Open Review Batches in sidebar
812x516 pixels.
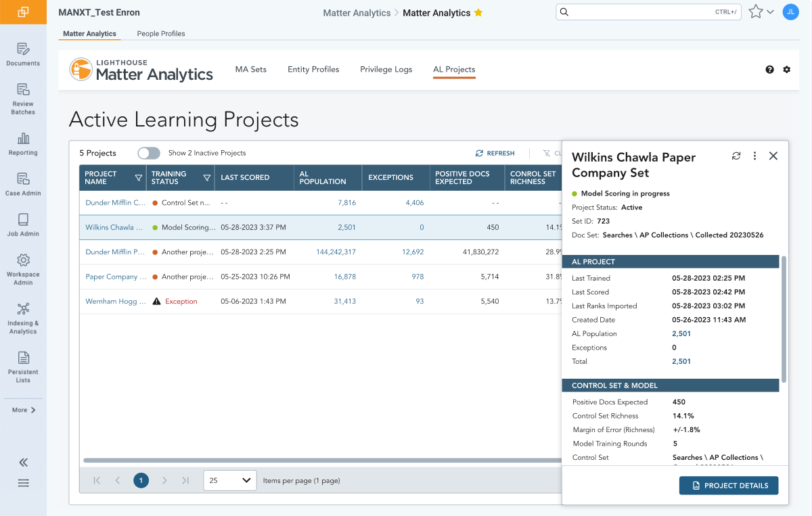pos(23,99)
